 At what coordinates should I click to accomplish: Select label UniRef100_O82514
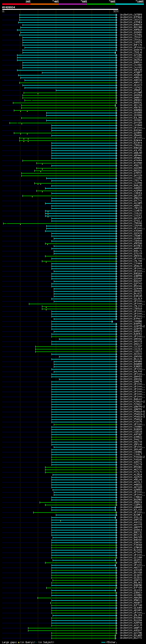click(x=131, y=60)
